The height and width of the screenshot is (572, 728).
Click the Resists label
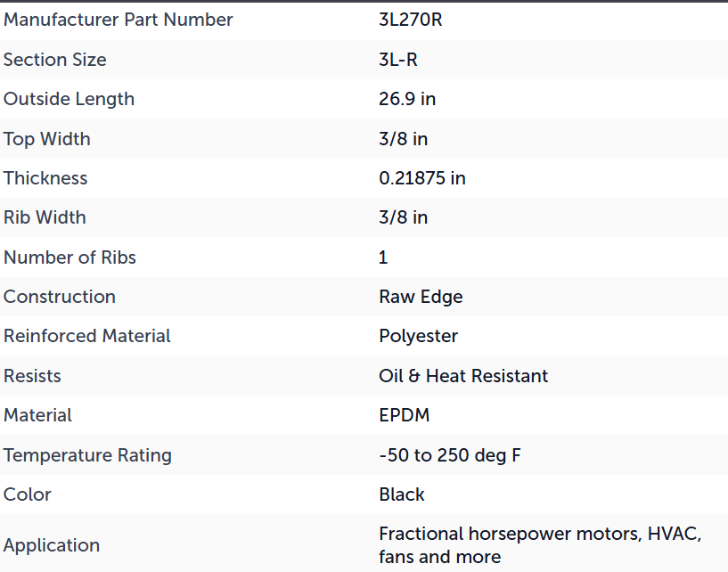(32, 376)
